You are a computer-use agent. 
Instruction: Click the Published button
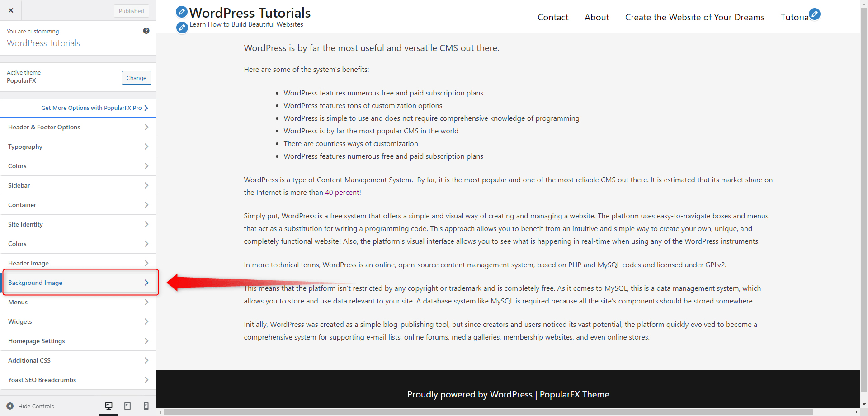tap(132, 11)
